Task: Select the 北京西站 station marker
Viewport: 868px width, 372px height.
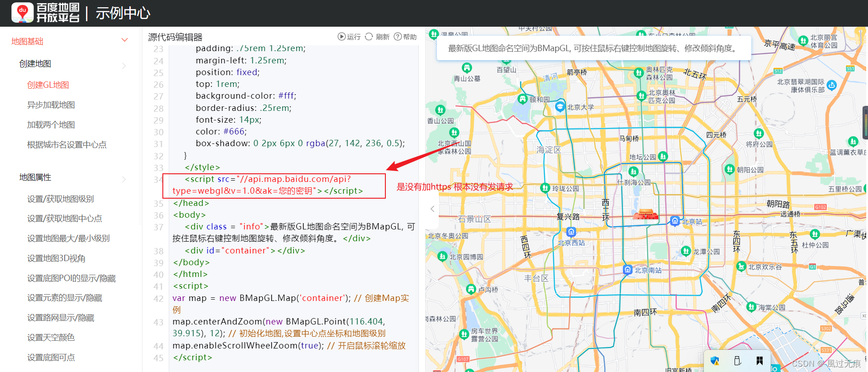Action: (571, 232)
